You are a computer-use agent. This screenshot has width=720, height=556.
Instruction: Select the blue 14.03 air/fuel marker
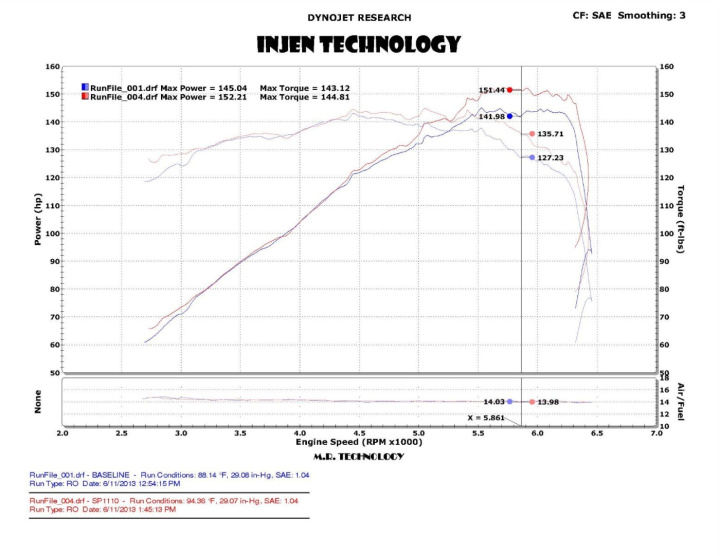tap(510, 401)
